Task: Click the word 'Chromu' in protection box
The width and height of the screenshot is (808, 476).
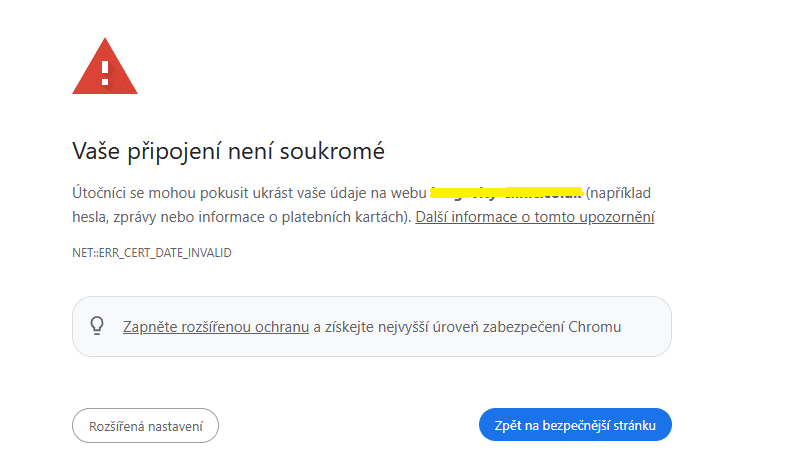Action: (597, 326)
